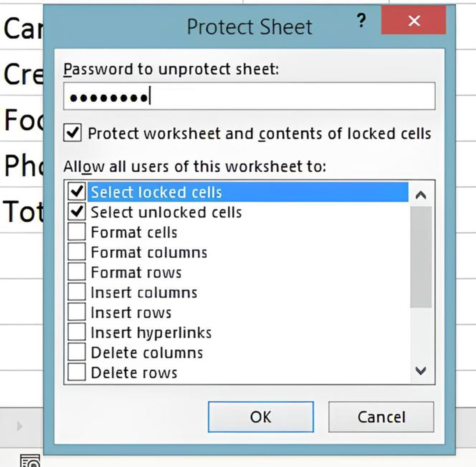Uncheck Select locked cells option
The height and width of the screenshot is (467, 476).
pyautogui.click(x=77, y=192)
